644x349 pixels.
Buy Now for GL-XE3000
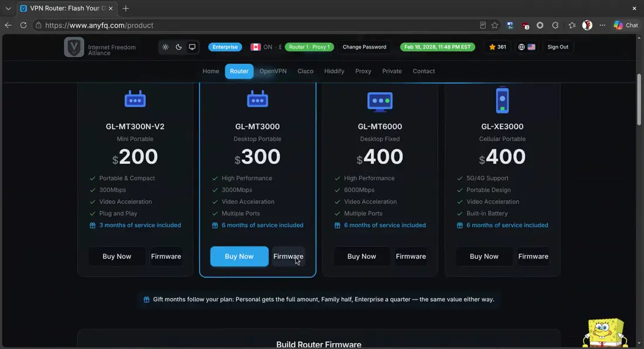pyautogui.click(x=484, y=256)
